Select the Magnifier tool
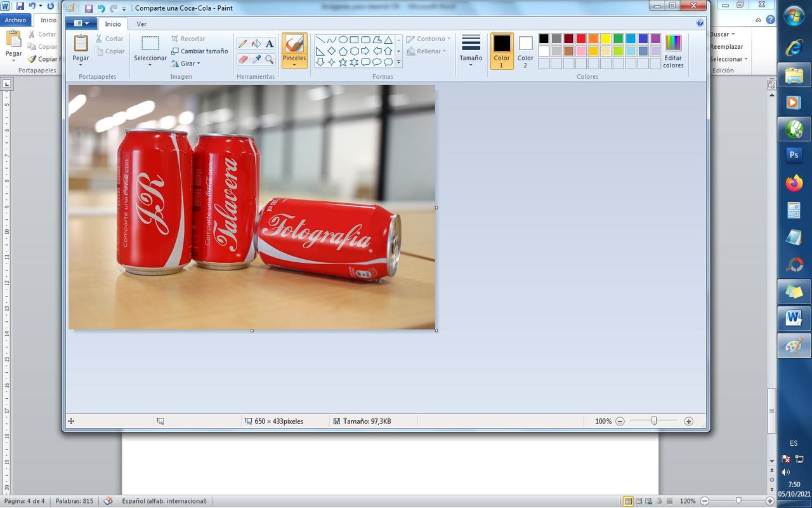Screen dimensions: 812x508 click(270, 59)
